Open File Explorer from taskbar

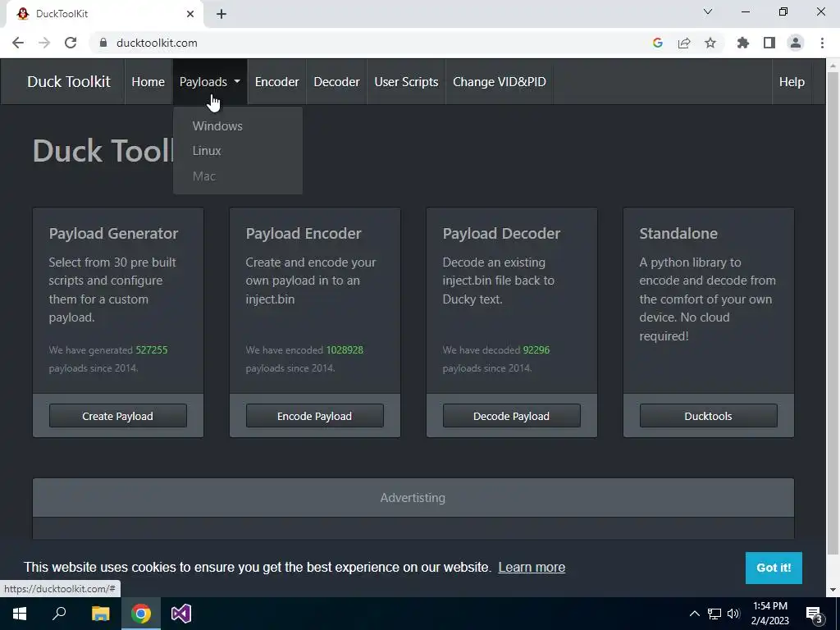(100, 614)
